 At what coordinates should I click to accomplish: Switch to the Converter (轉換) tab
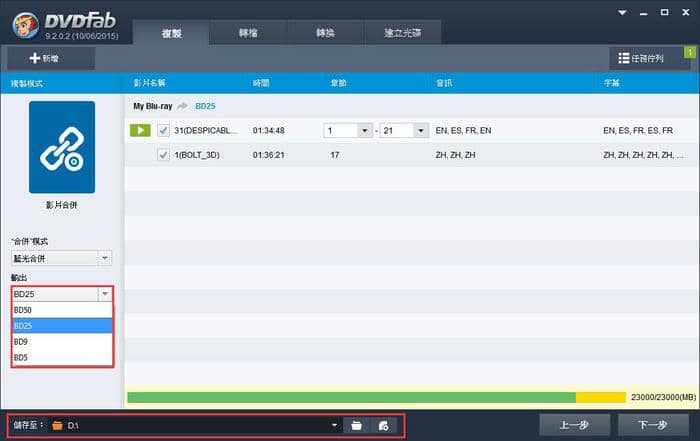pyautogui.click(x=325, y=33)
